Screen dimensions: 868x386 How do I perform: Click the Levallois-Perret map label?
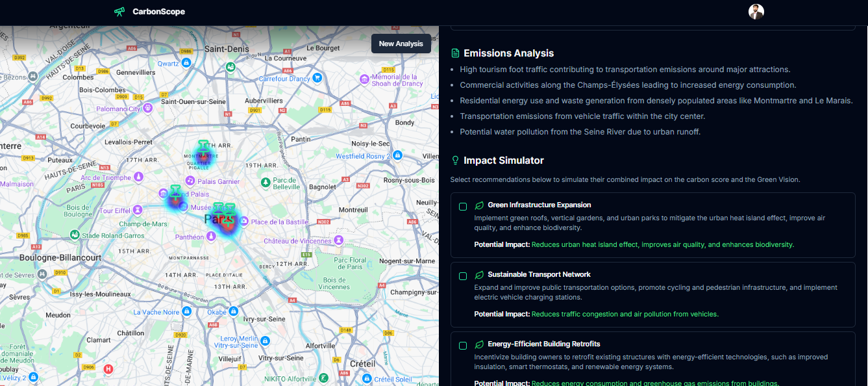[129, 142]
